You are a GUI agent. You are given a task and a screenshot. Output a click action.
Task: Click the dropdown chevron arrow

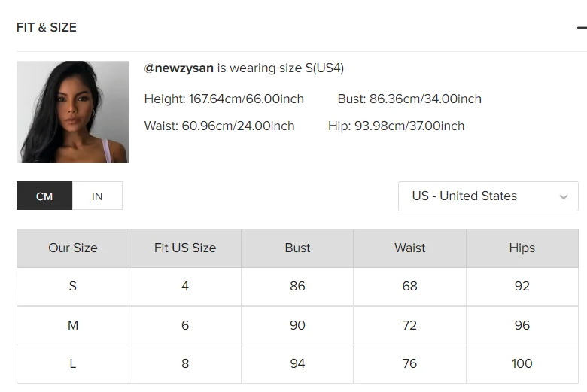(564, 197)
